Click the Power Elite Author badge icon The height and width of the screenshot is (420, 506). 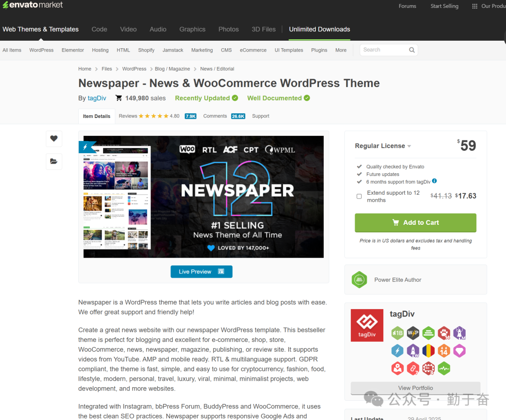(359, 280)
